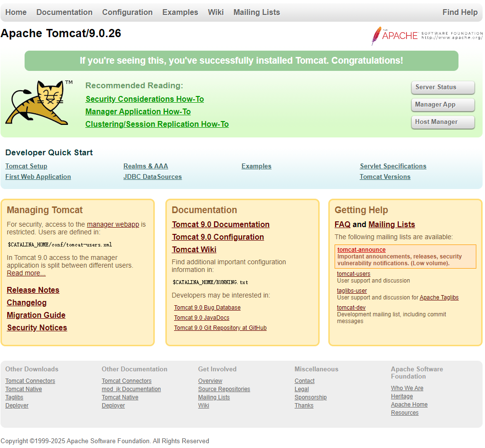Open the Tomcat Setup quick start link

(27, 166)
